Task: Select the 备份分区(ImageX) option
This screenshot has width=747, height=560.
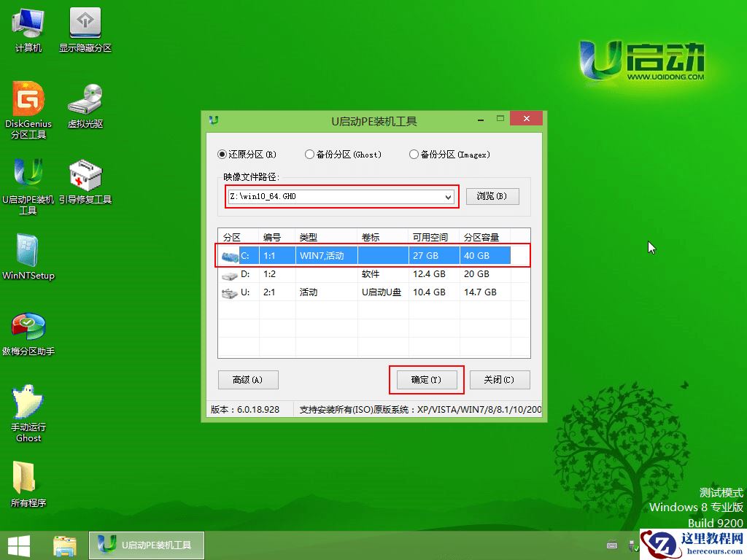Action: point(412,155)
